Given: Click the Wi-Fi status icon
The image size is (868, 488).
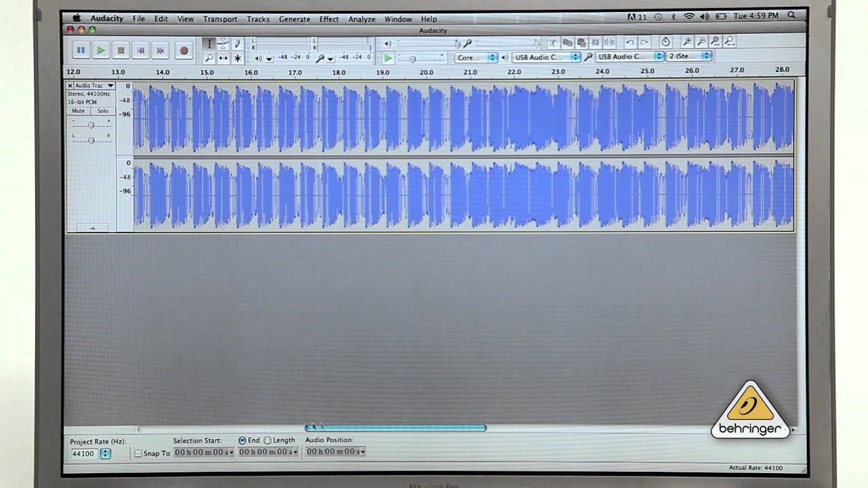Looking at the screenshot, I should (x=689, y=16).
